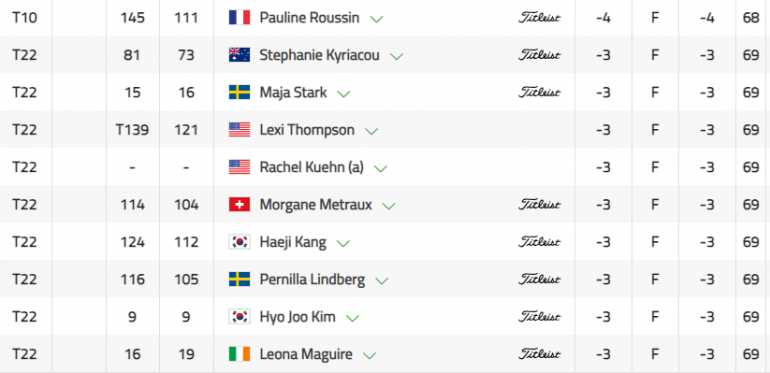770x373 pixels.
Task: Open Maja Stark's player name link
Action: [x=293, y=92]
